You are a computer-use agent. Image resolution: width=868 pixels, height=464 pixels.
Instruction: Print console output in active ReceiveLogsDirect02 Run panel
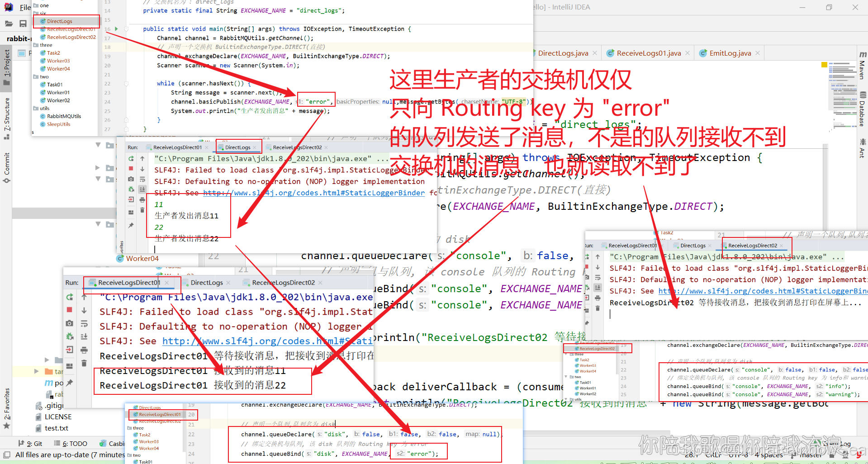[x=598, y=298]
